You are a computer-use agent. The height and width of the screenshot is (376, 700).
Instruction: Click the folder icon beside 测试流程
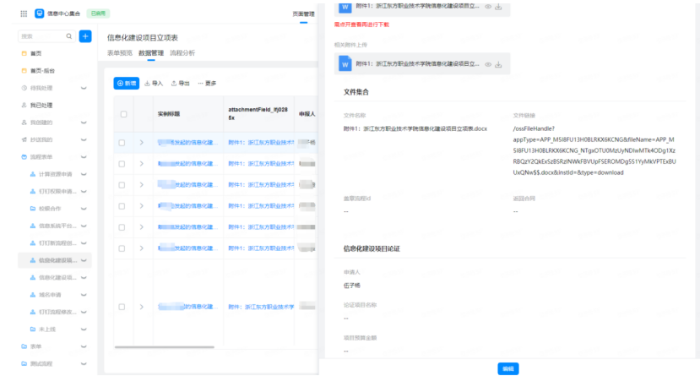(x=24, y=363)
